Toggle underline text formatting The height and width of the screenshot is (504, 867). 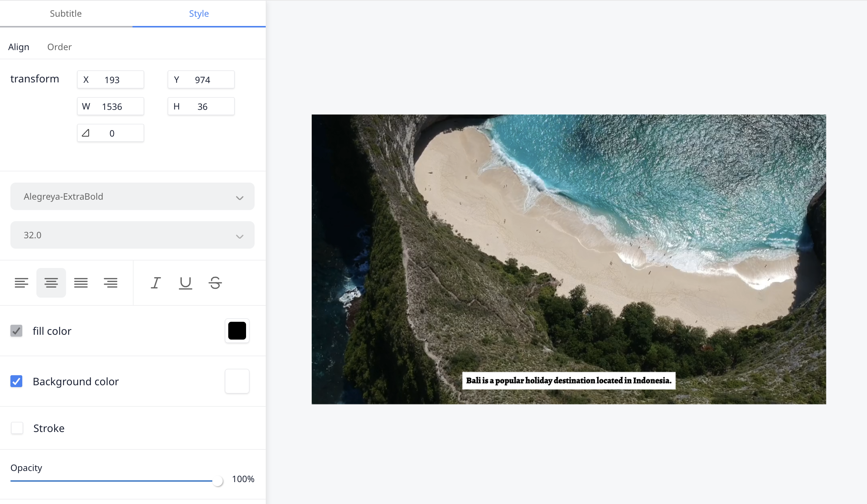[186, 283]
